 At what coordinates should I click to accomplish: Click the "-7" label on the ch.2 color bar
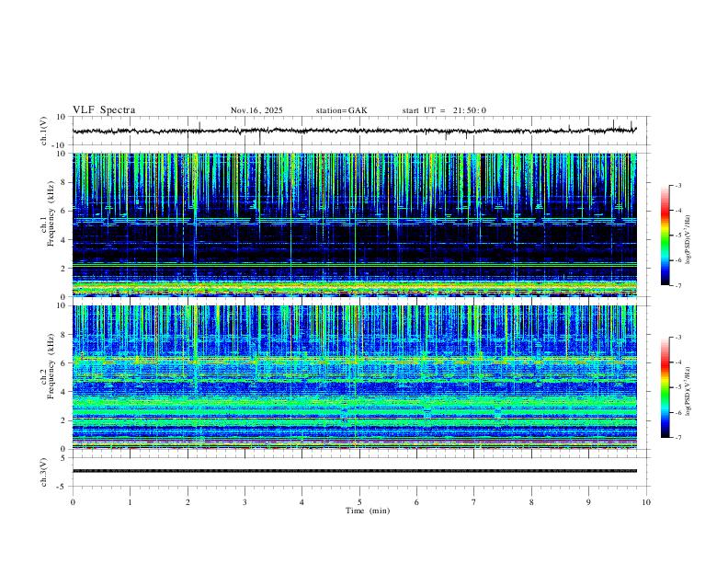pos(677,438)
